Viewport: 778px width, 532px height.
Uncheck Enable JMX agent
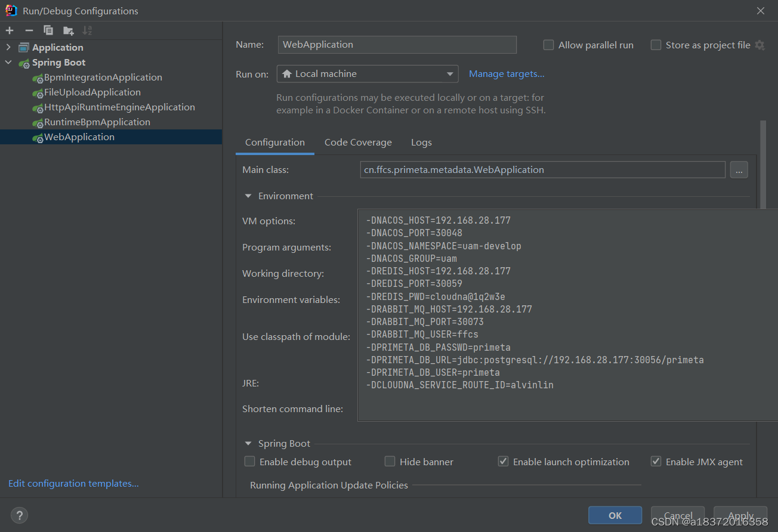[x=656, y=462]
